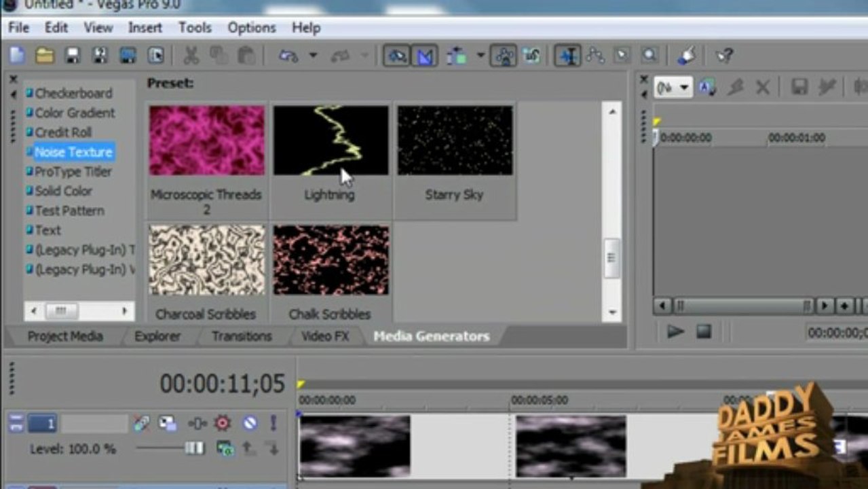Make track 1 a compositing child
Screen dimensions: 868x489
point(273,448)
